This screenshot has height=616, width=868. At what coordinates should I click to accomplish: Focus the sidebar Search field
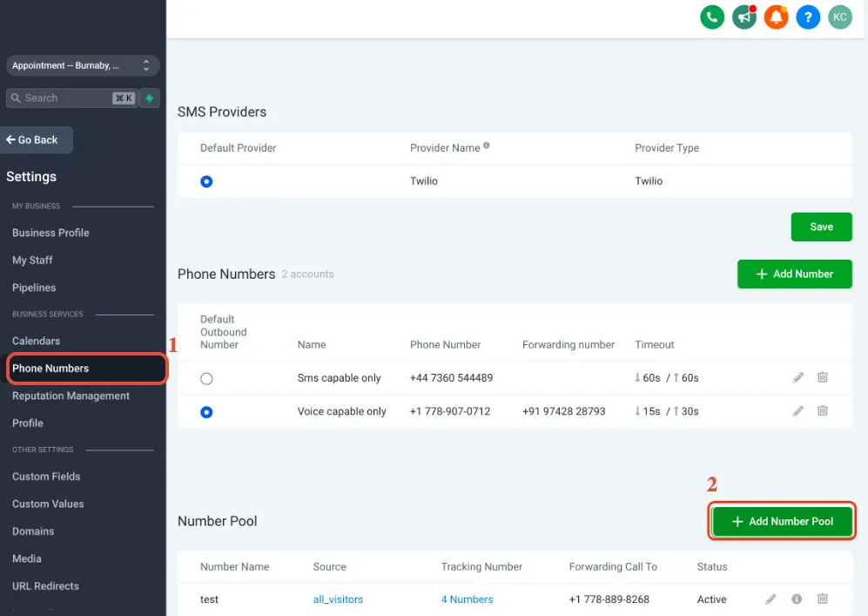[x=72, y=98]
